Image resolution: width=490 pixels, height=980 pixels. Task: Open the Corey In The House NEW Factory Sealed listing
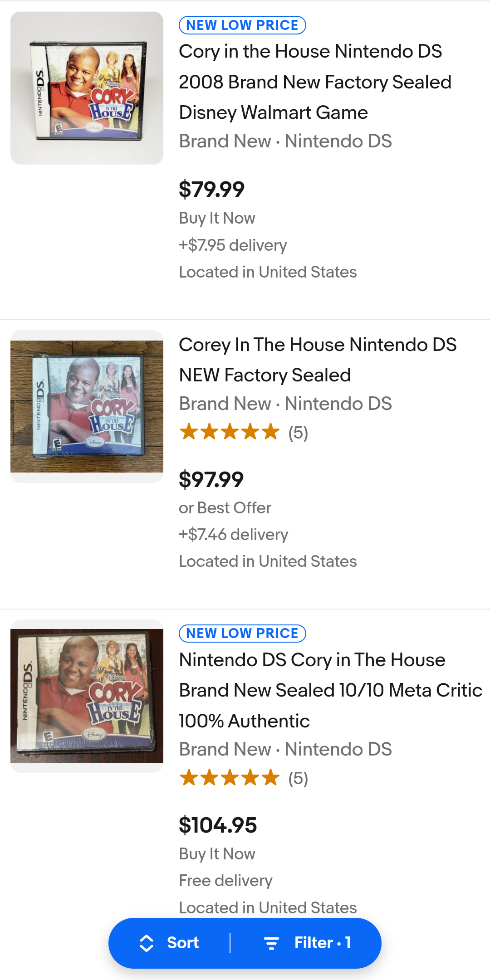pyautogui.click(x=318, y=360)
